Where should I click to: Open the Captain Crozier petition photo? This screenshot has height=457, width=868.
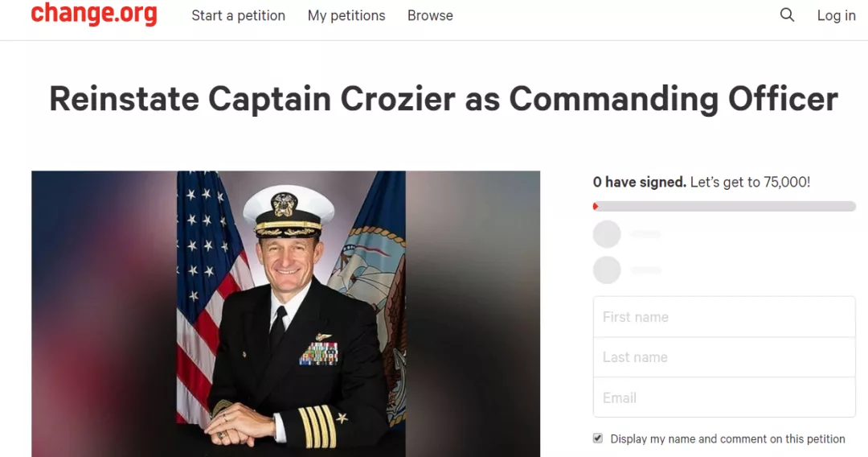pos(285,314)
